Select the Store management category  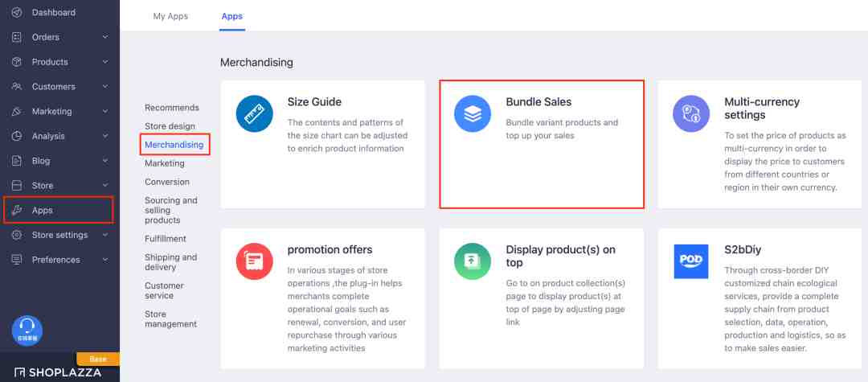pos(170,319)
